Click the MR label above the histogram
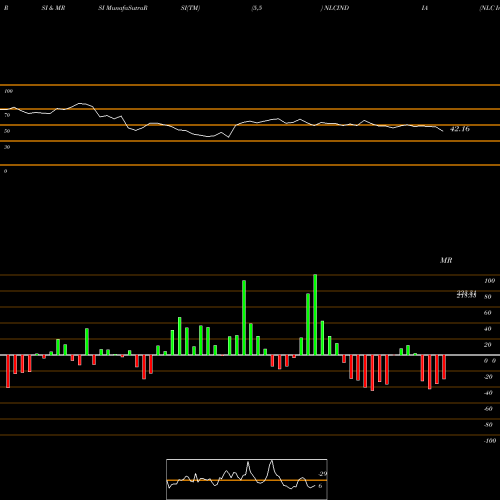500x500 pixels. 446,260
